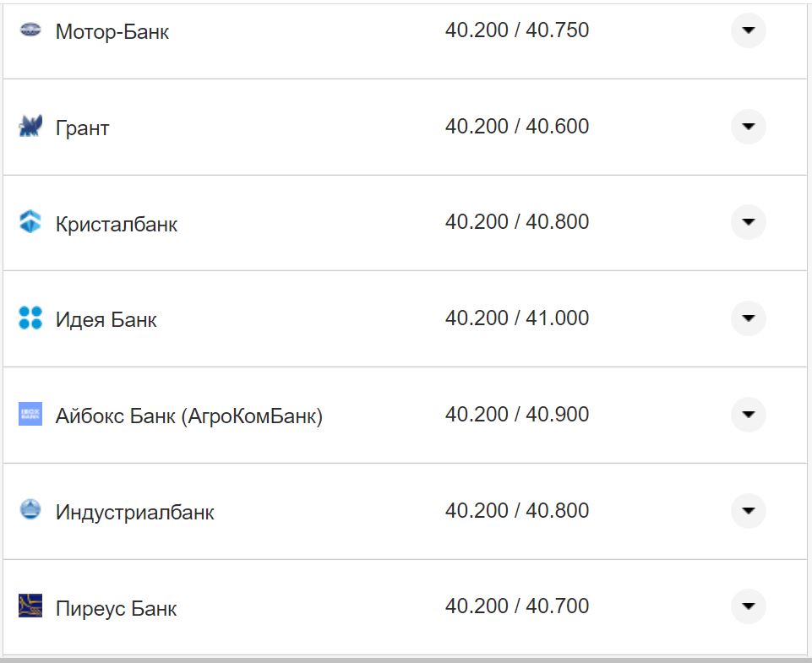Expand the Грант row dropdown arrow
The height and width of the screenshot is (663, 812).
[748, 127]
